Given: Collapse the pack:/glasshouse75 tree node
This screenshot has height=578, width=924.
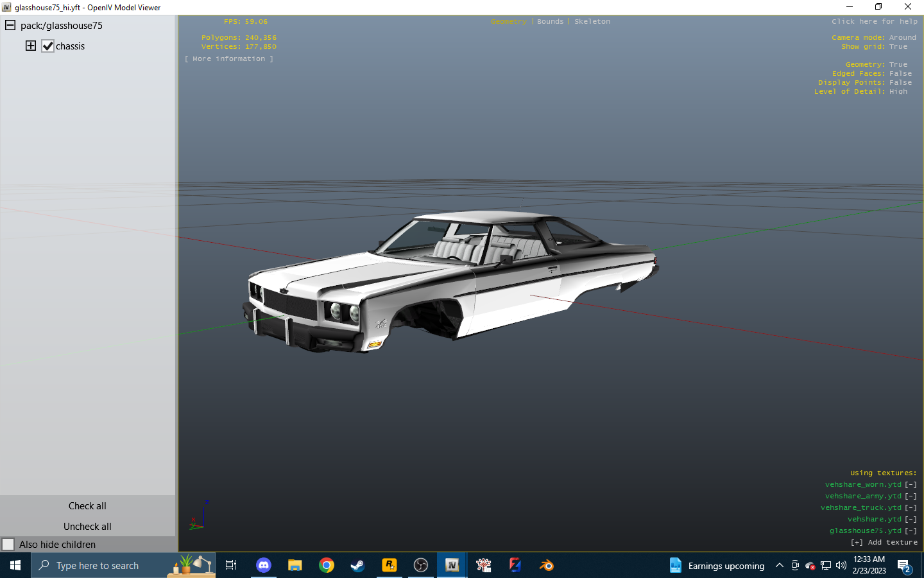Looking at the screenshot, I should pos(9,26).
